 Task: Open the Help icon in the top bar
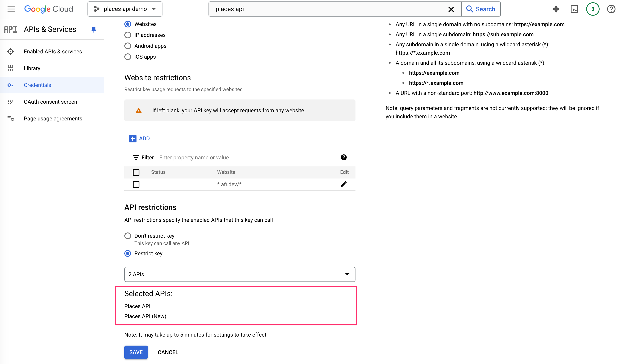tap(611, 9)
